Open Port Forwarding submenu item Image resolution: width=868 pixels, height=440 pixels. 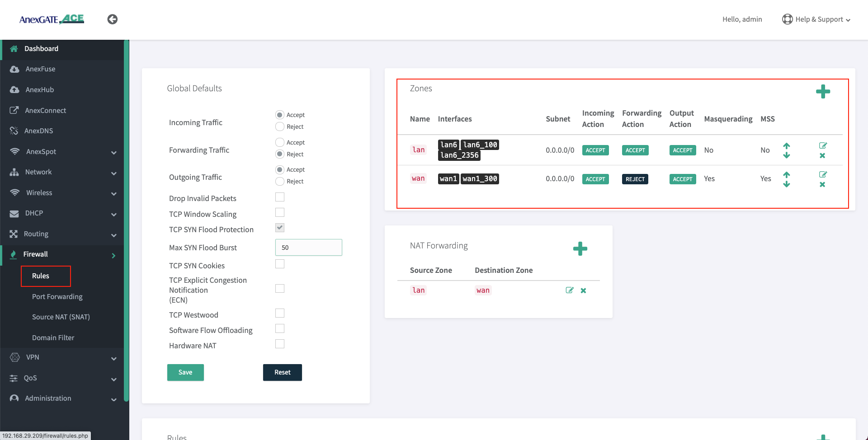click(x=57, y=297)
